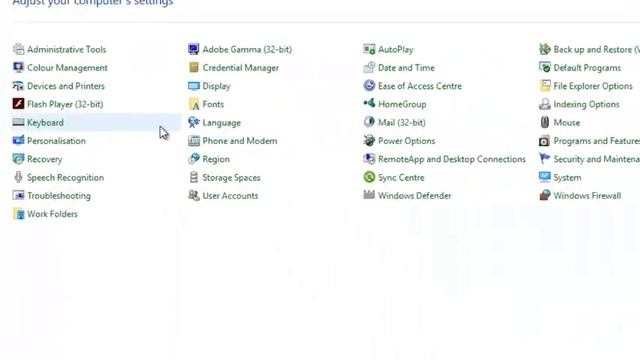Open the Phone and Modem link
Image resolution: width=640 pixels, height=360 pixels.
240,141
